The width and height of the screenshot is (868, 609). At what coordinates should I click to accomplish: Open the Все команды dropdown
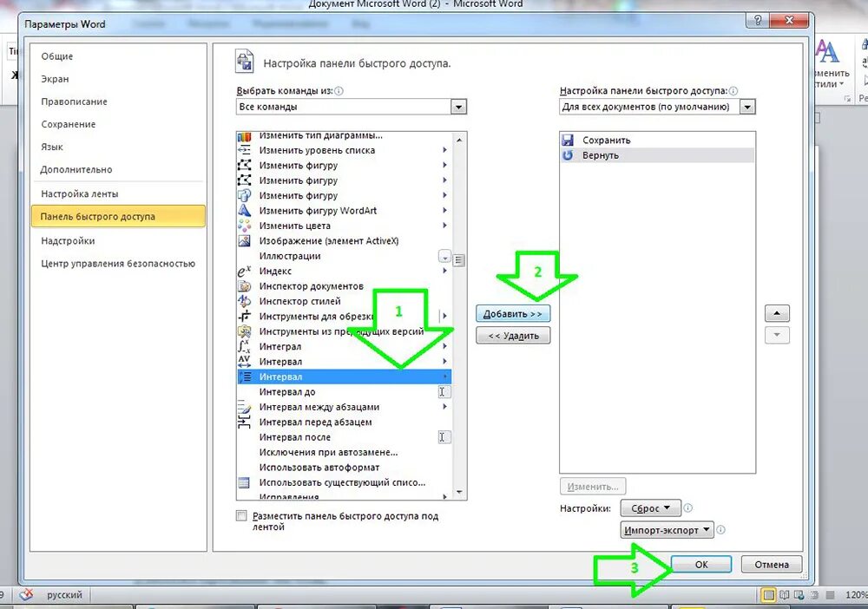[458, 107]
